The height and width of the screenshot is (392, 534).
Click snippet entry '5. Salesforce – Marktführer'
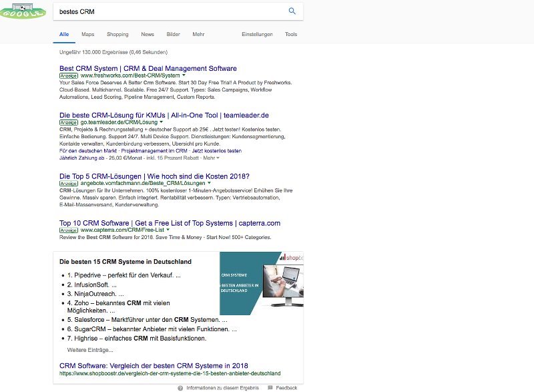point(147,320)
